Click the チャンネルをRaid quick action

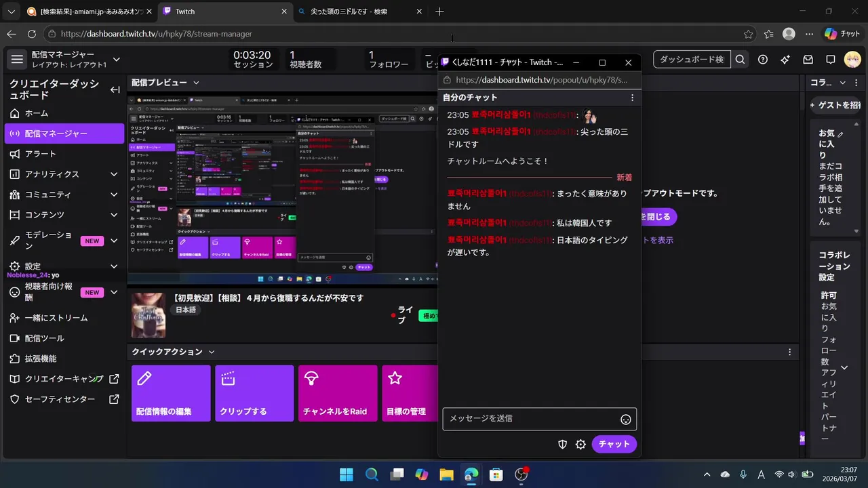coord(338,393)
